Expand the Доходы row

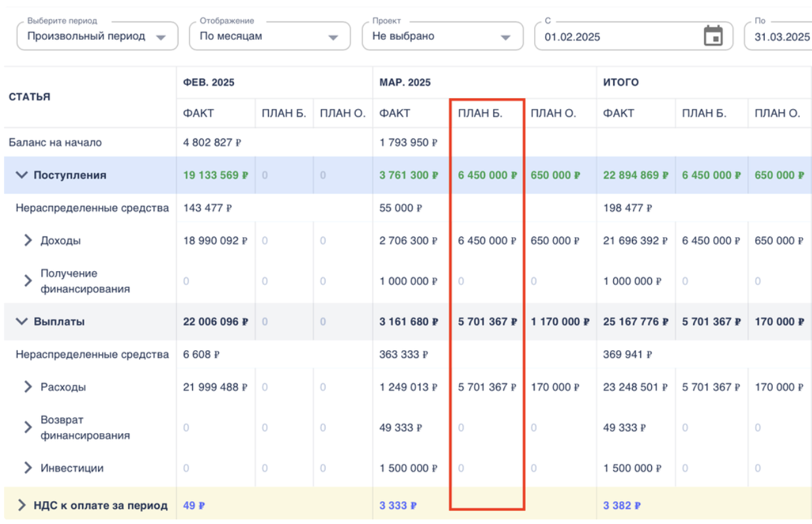point(27,240)
